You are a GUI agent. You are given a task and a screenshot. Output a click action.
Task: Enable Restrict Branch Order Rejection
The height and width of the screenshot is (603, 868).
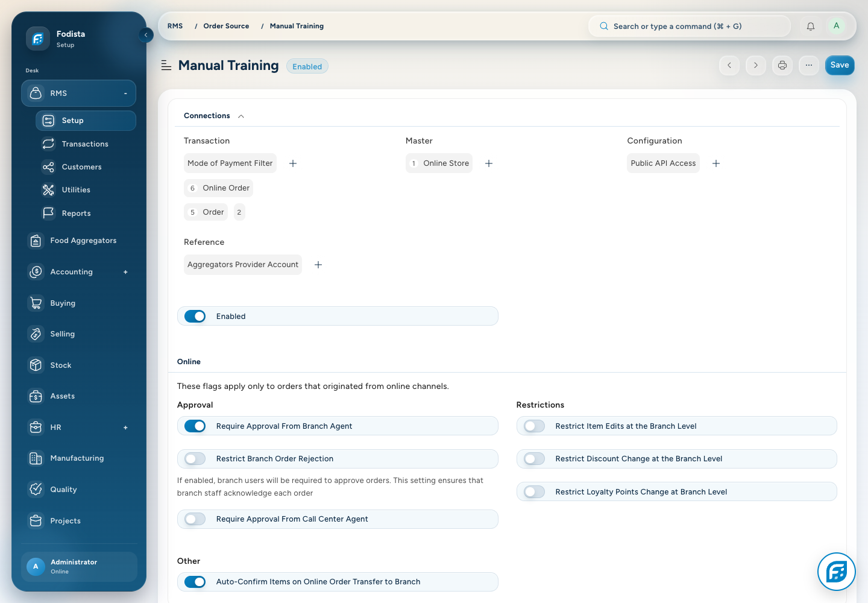click(x=195, y=459)
